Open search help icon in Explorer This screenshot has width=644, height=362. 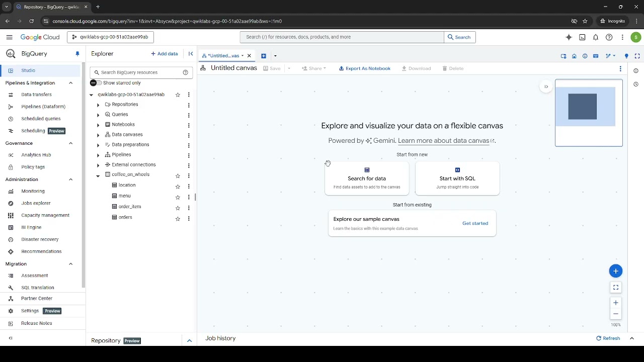[185, 72]
